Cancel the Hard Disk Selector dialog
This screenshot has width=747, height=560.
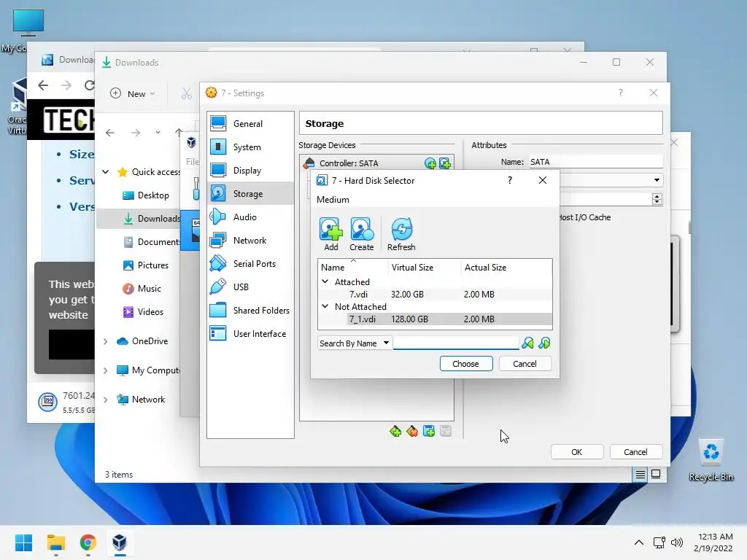point(525,364)
